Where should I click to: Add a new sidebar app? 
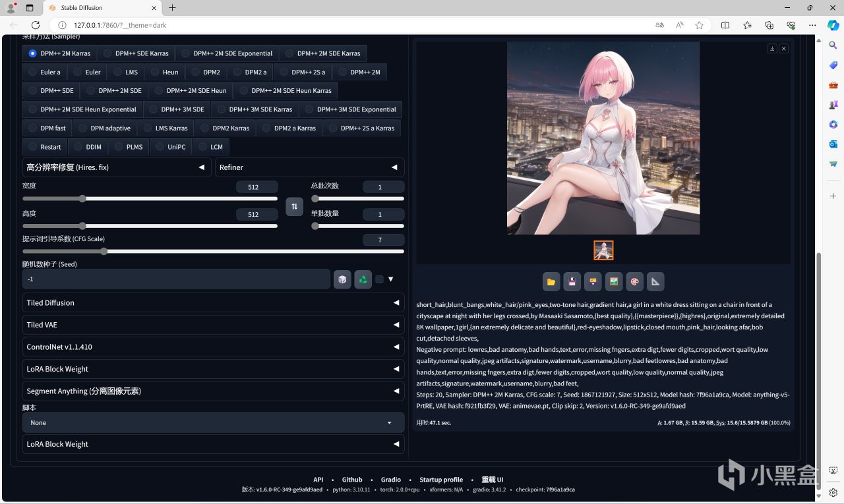click(833, 196)
